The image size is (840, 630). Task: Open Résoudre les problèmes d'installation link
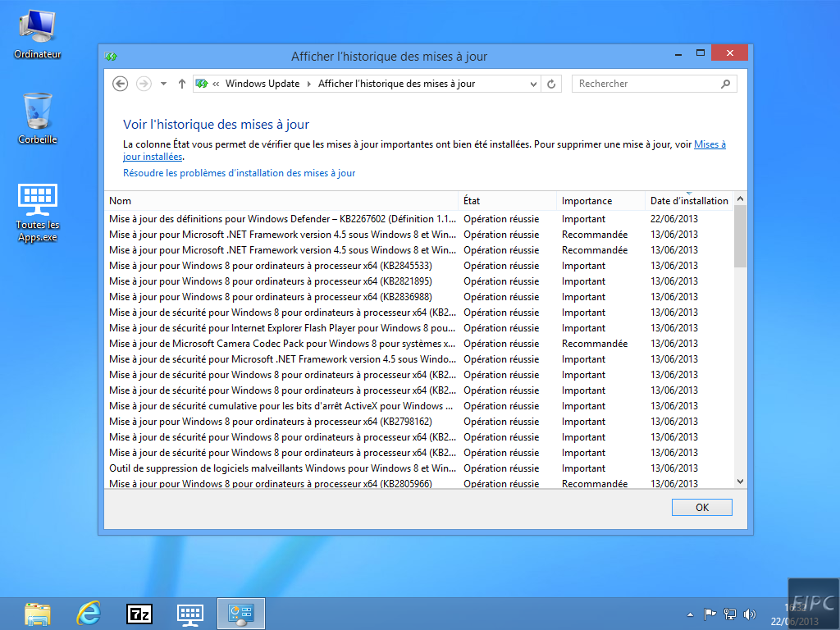[x=239, y=173]
